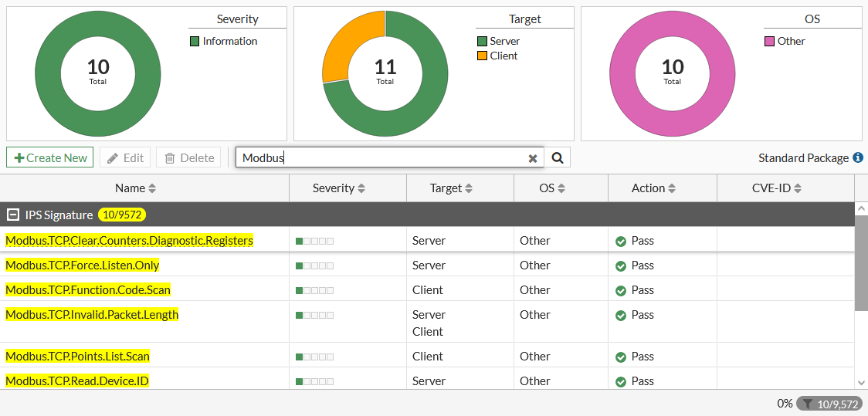Sort by Target column arrows
This screenshot has height=416, width=868.
[469, 188]
